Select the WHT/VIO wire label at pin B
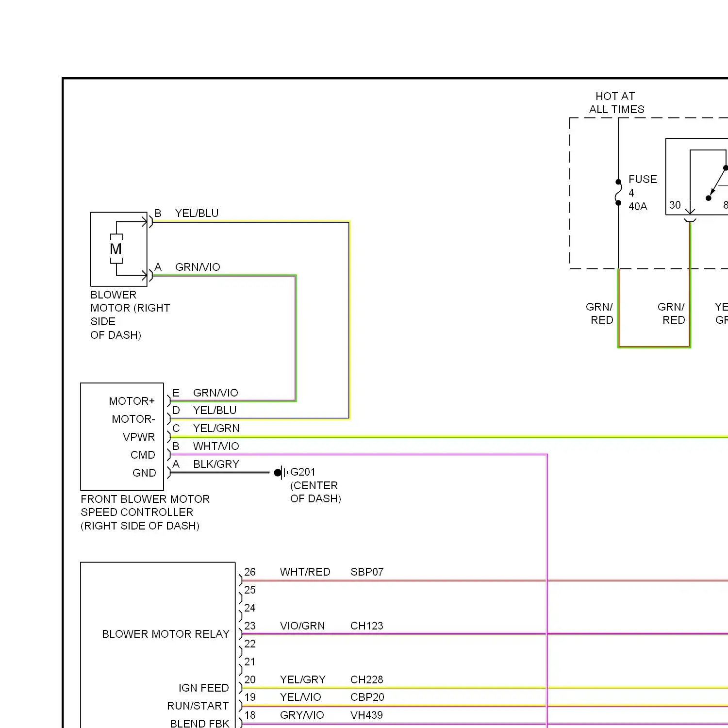 (216, 446)
